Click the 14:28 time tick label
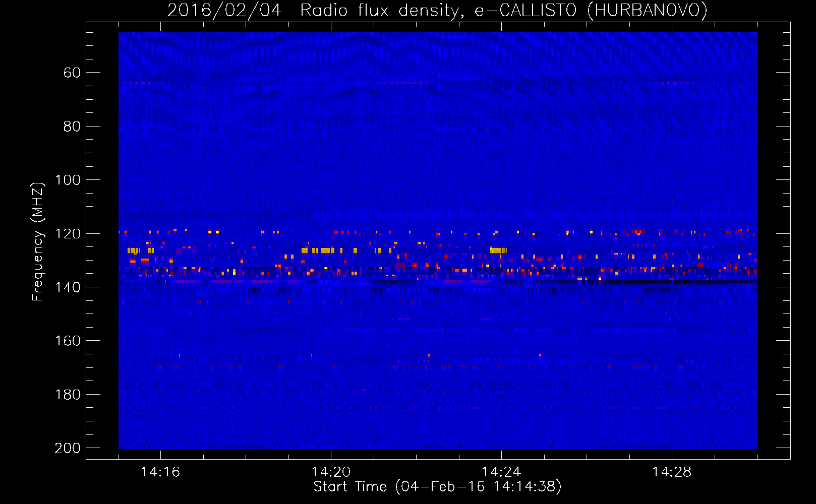The image size is (816, 504). pos(672,472)
